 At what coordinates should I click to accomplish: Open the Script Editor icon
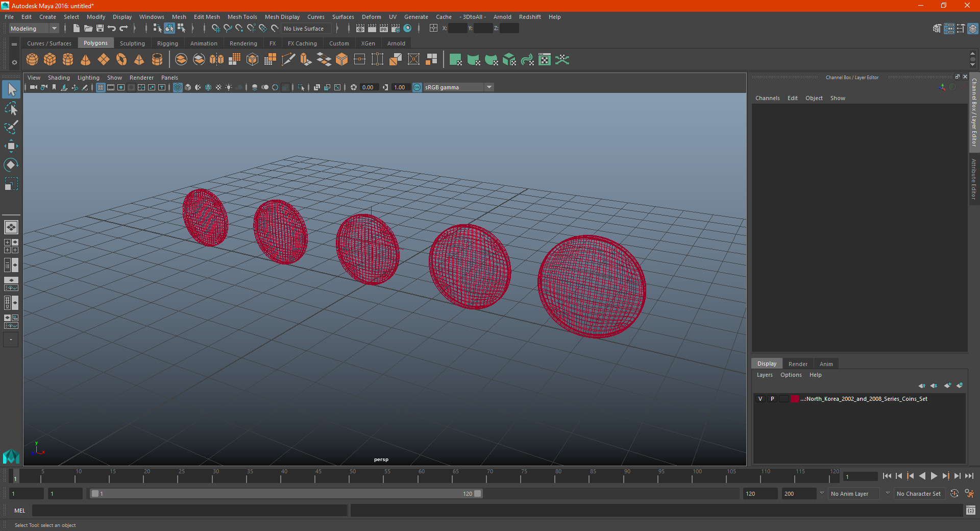[971, 510]
